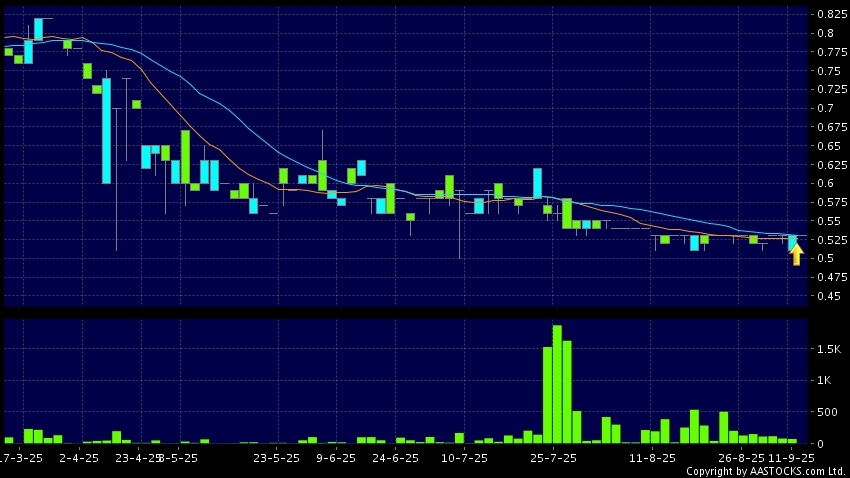Click the 0.75 price axis label
The width and height of the screenshot is (850, 478).
(829, 71)
